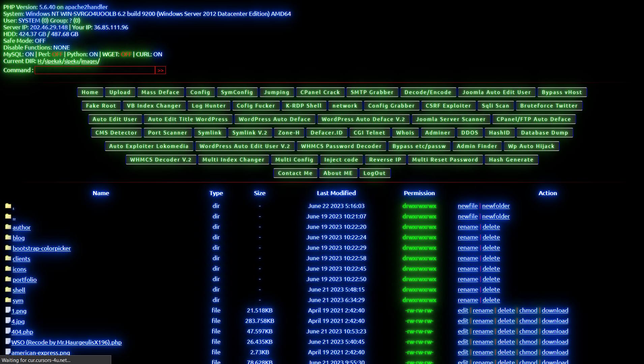Click download for 404.php
This screenshot has width=644, height=364.
tap(555, 331)
